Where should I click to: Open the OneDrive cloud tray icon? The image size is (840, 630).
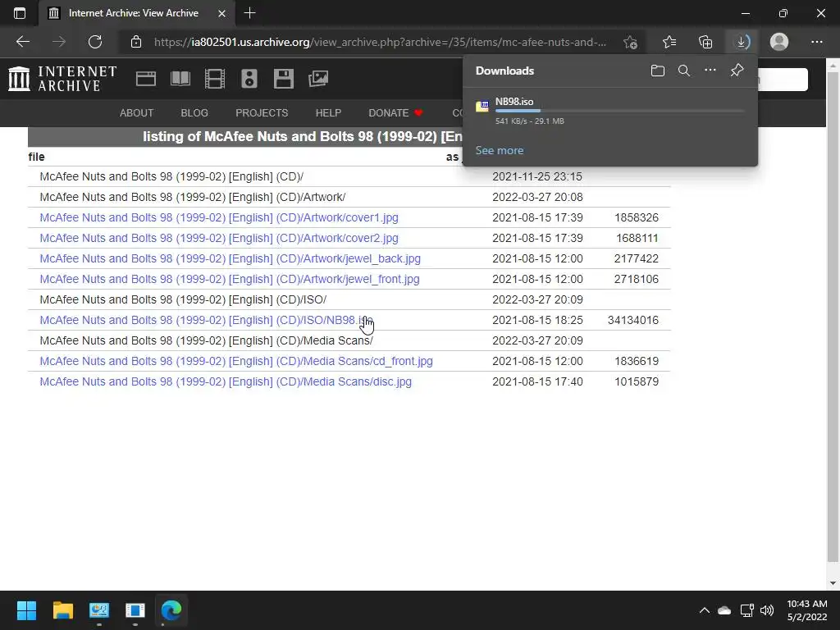point(724,610)
